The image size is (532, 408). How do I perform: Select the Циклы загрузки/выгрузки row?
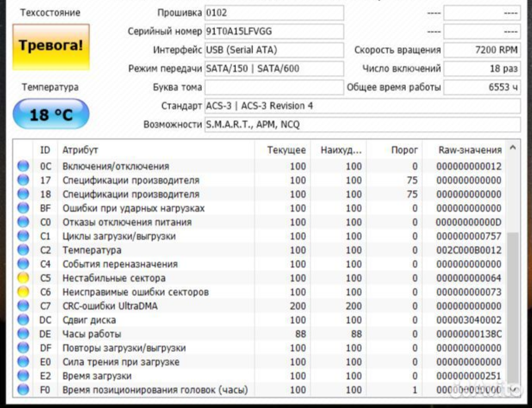(x=260, y=236)
